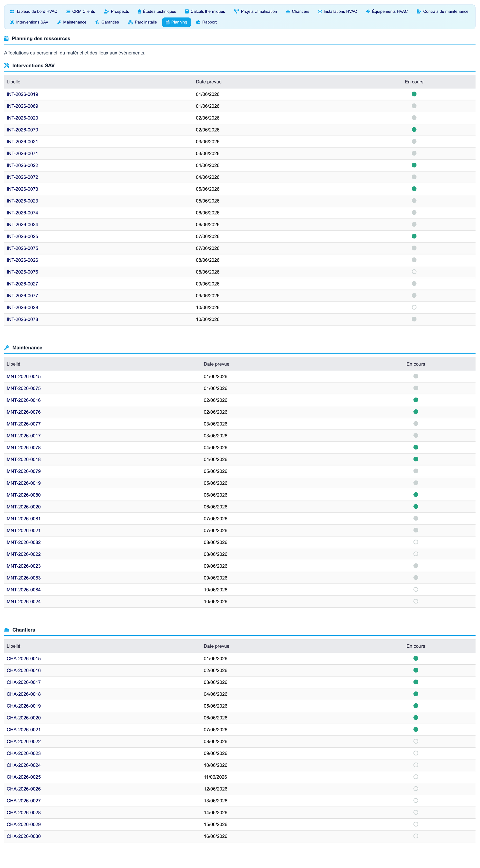Click the Parc installé network icon
The height and width of the screenshot is (868, 480).
click(130, 22)
